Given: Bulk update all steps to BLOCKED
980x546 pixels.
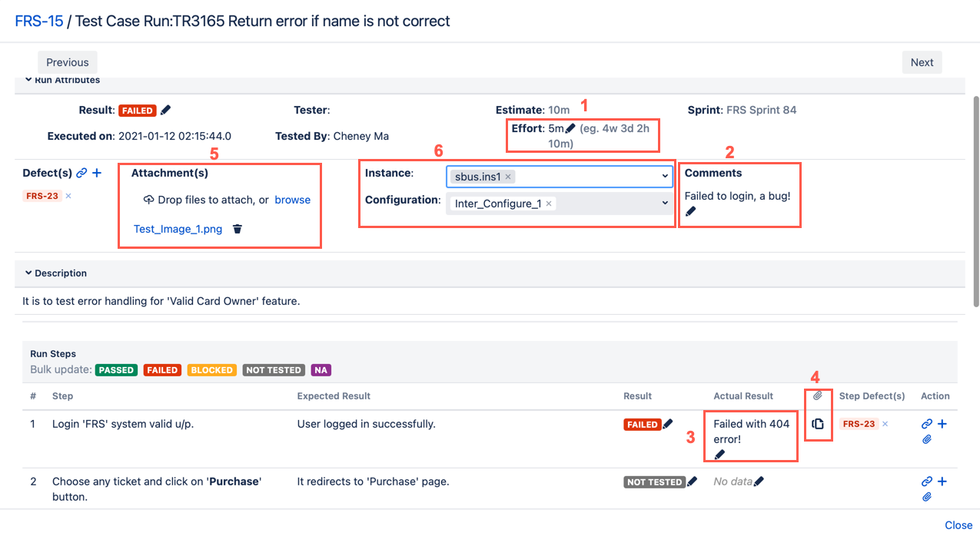Looking at the screenshot, I should 211,370.
